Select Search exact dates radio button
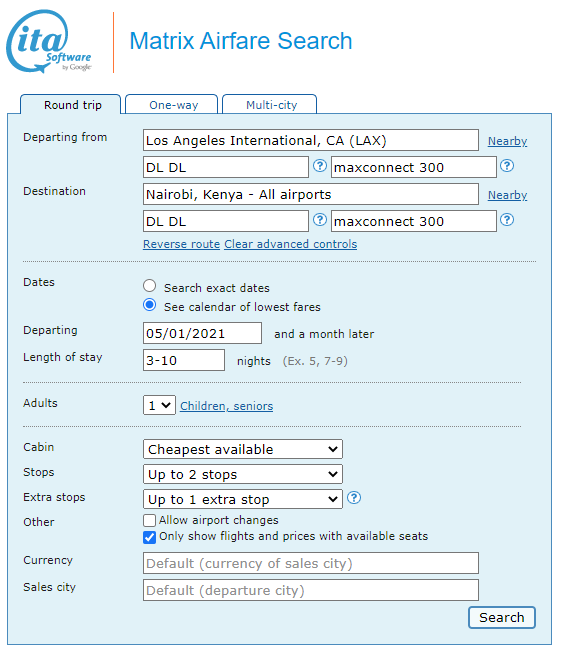This screenshot has height=664, width=565. pyautogui.click(x=150, y=286)
